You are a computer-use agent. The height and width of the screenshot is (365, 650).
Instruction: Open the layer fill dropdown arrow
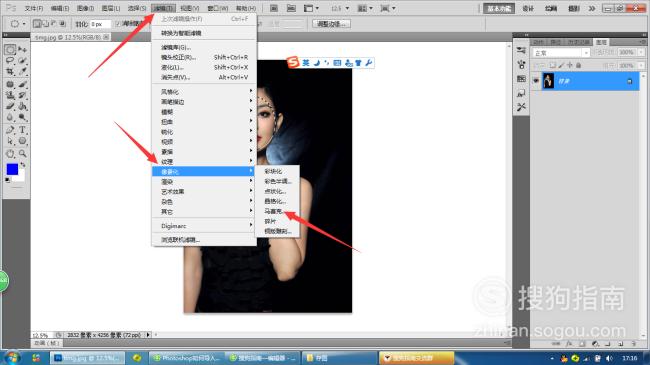(x=641, y=66)
